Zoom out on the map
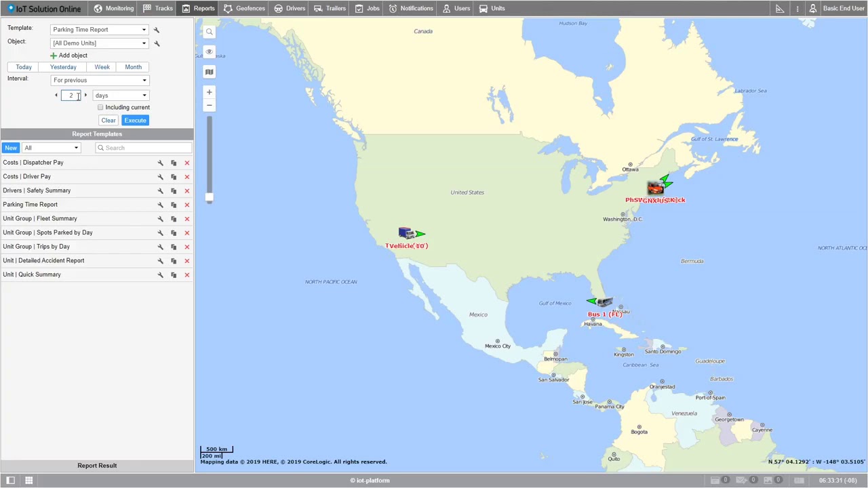The width and height of the screenshot is (868, 488). (209, 105)
